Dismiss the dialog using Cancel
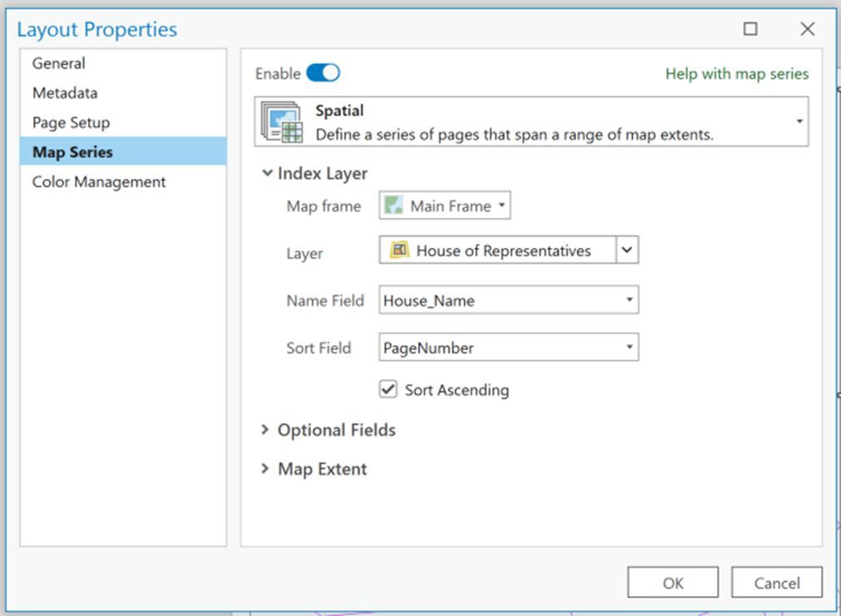841x616 pixels. click(x=775, y=582)
